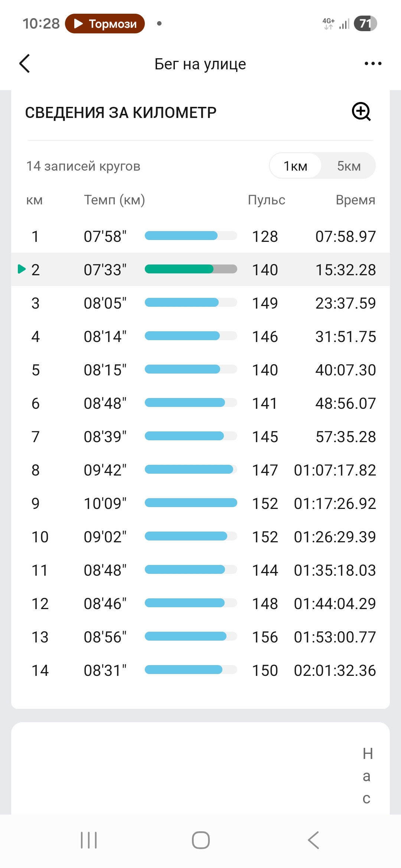Tap the Android home button

tap(200, 840)
